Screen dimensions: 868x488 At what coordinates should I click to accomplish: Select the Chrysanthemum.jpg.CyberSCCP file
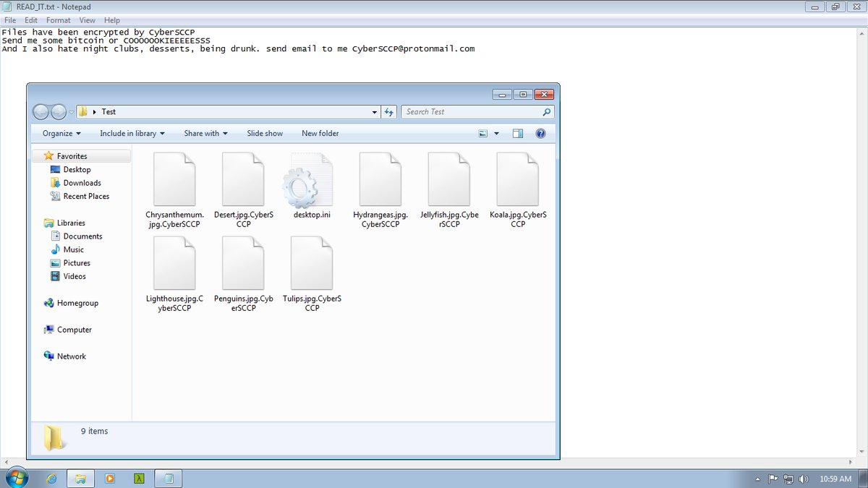[x=174, y=191]
